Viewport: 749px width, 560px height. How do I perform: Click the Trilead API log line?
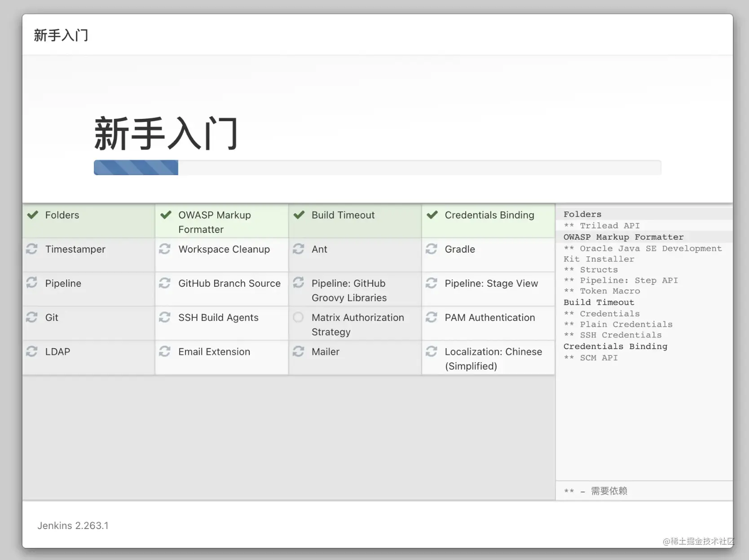point(602,225)
